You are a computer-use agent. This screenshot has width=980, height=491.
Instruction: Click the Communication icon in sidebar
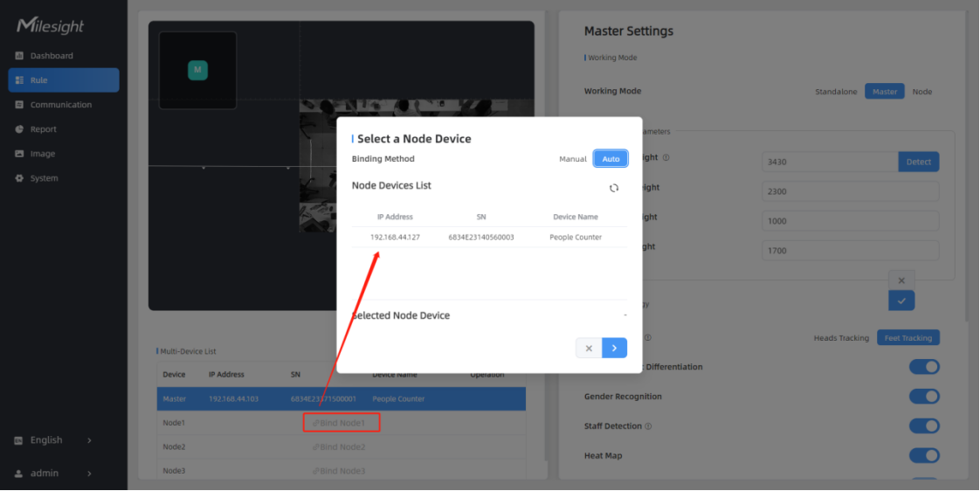19,105
